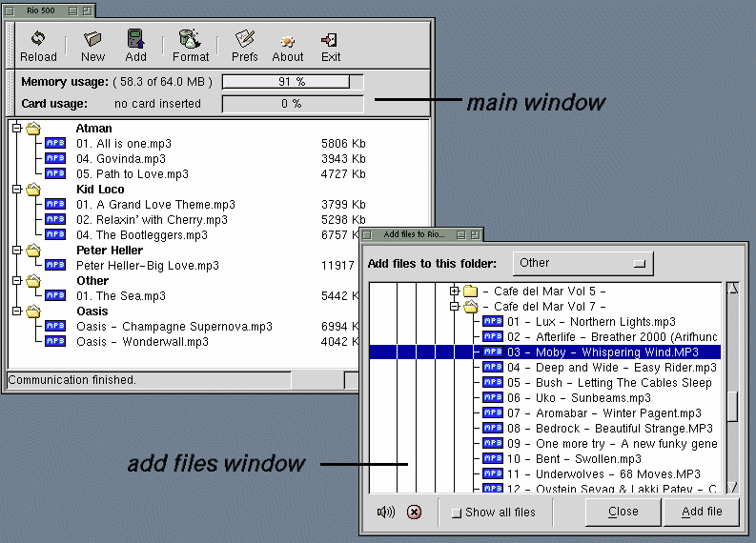Click MP3 icon beside 04. Govinda.mp3
This screenshot has height=543, width=756.
click(55, 158)
